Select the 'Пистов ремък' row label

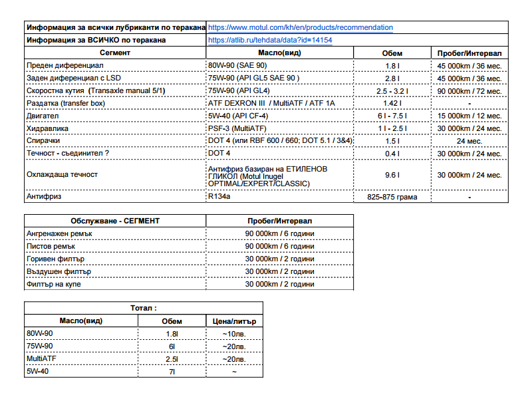click(115, 246)
